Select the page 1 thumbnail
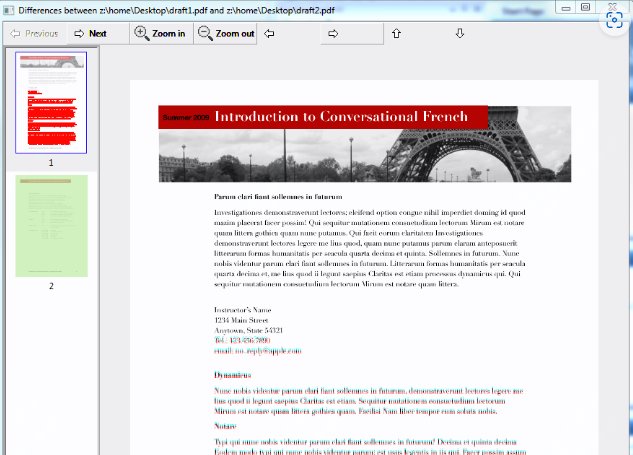This screenshot has height=455, width=633. click(x=51, y=102)
